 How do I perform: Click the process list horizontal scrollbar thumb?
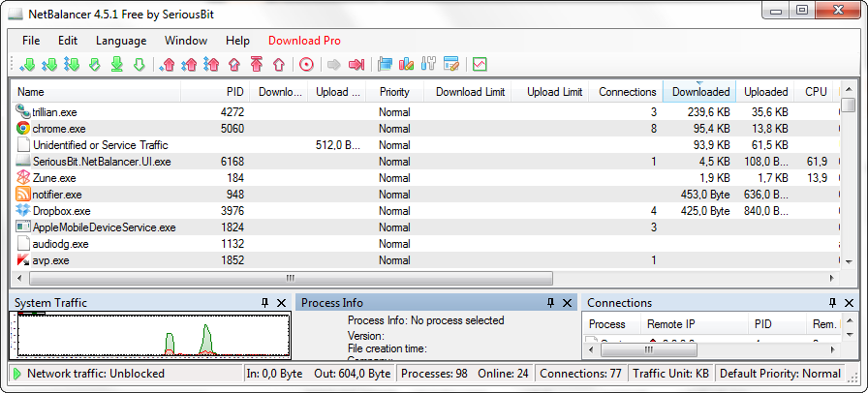[x=291, y=278]
